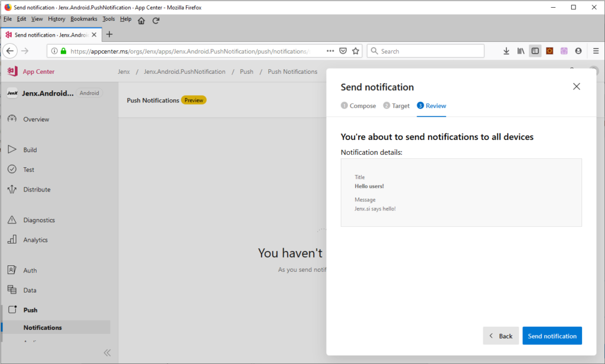605x364 pixels.
Task: Open the Auth section icon
Action: (12, 270)
